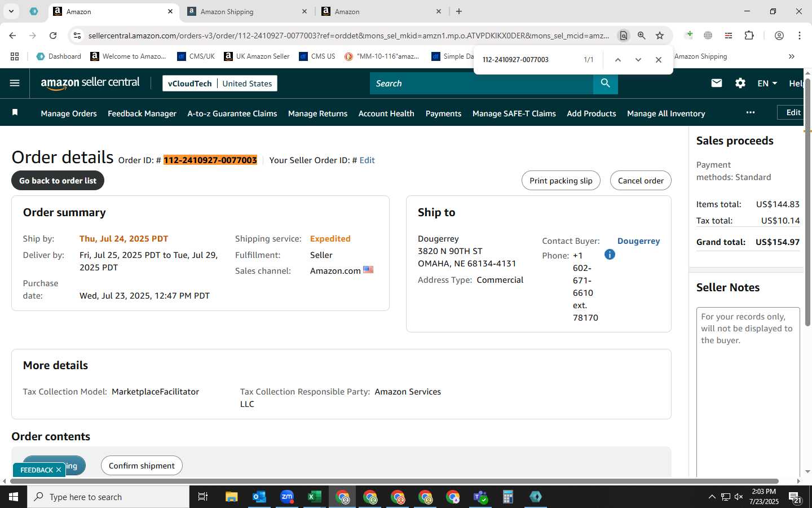This screenshot has width=812, height=508.
Task: Open Payments in the nav
Action: (443, 113)
